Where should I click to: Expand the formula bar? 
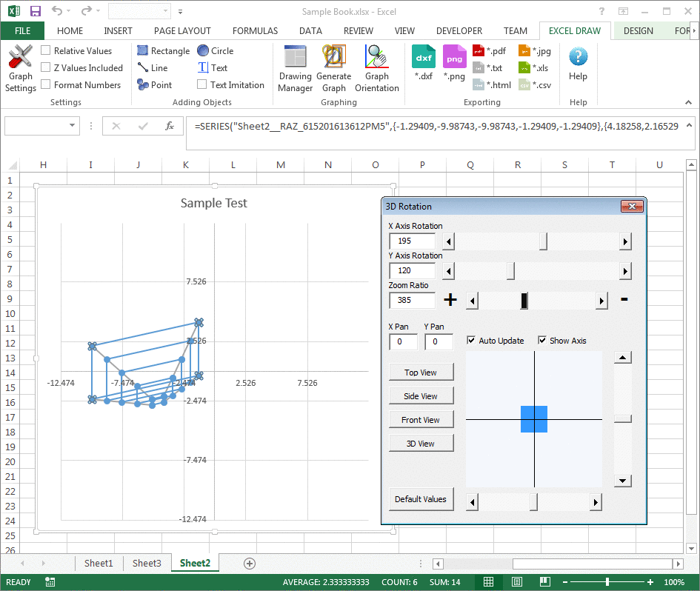point(689,125)
